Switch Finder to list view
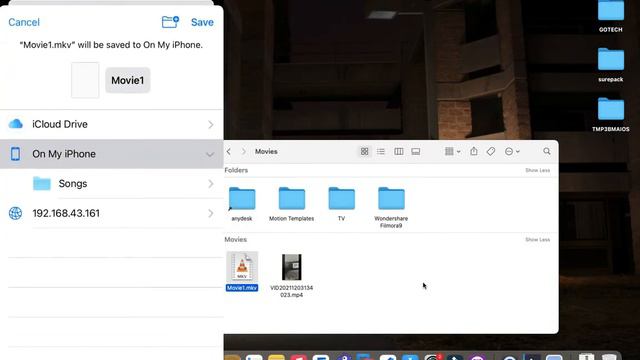The height and width of the screenshot is (360, 640). click(x=381, y=151)
